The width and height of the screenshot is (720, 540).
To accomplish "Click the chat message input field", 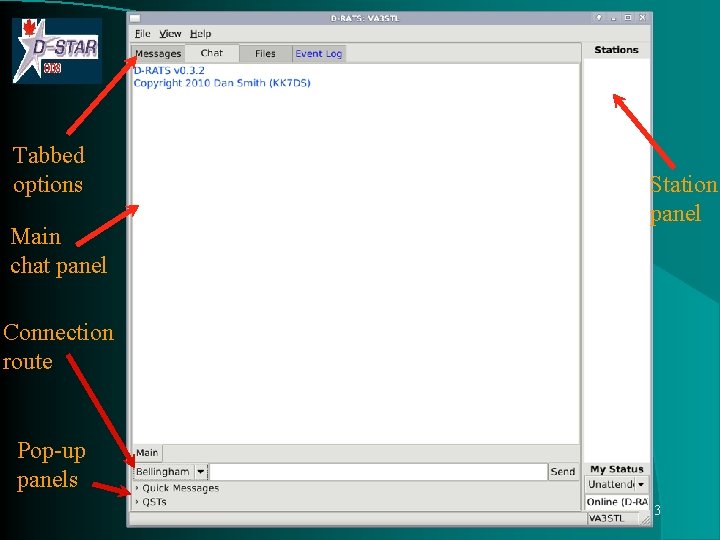I will coord(378,472).
